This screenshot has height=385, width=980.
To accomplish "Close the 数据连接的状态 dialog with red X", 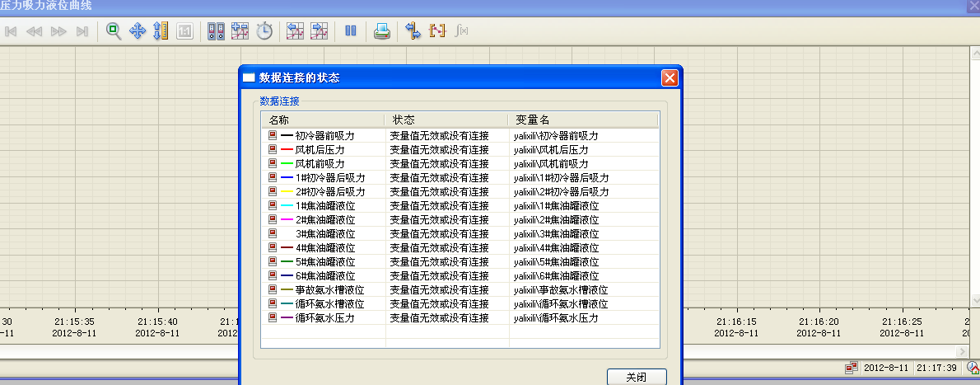I will 670,77.
